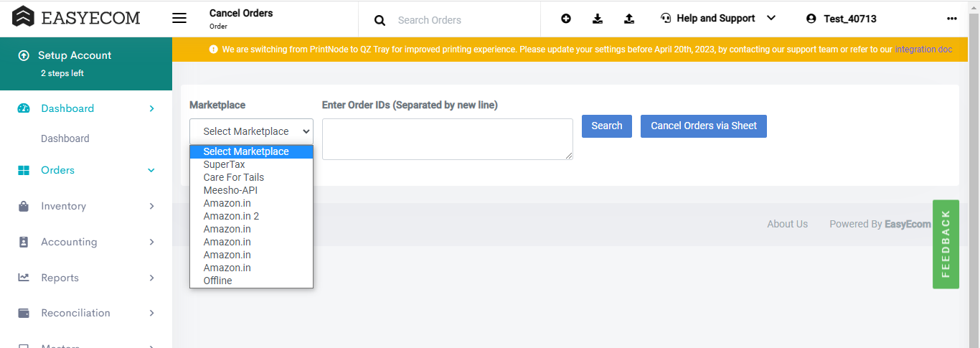The image size is (980, 348).
Task: Click Cancel Orders via Sheet button
Action: [x=704, y=126]
